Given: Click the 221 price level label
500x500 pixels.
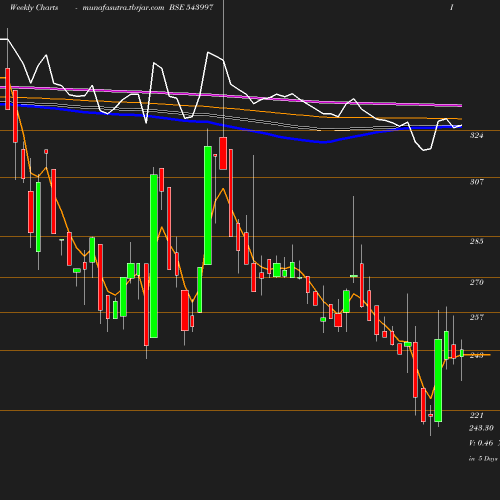Looking at the screenshot, I should tap(476, 415).
